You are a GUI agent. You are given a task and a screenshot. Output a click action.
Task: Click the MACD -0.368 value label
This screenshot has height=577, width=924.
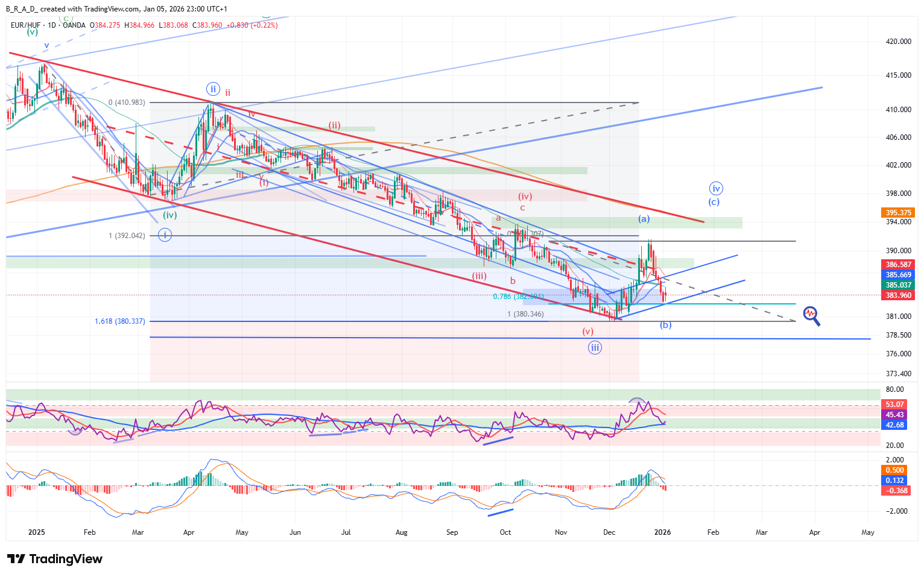click(x=896, y=491)
